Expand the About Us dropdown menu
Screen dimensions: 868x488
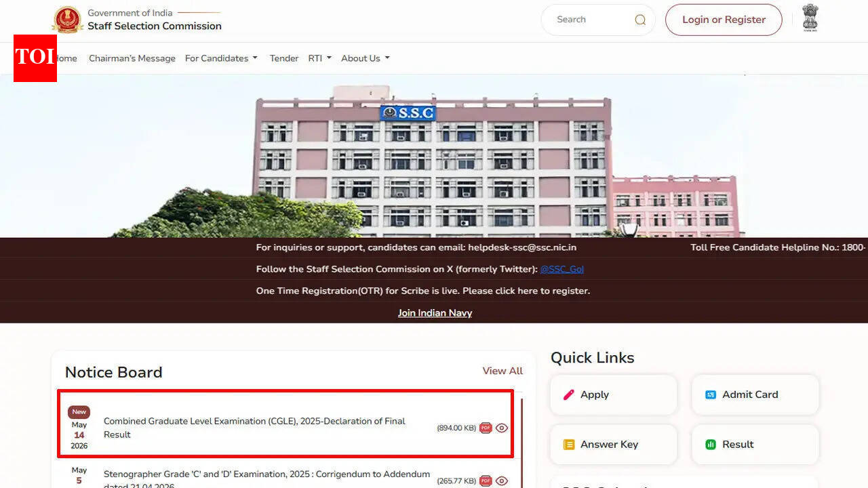[365, 58]
